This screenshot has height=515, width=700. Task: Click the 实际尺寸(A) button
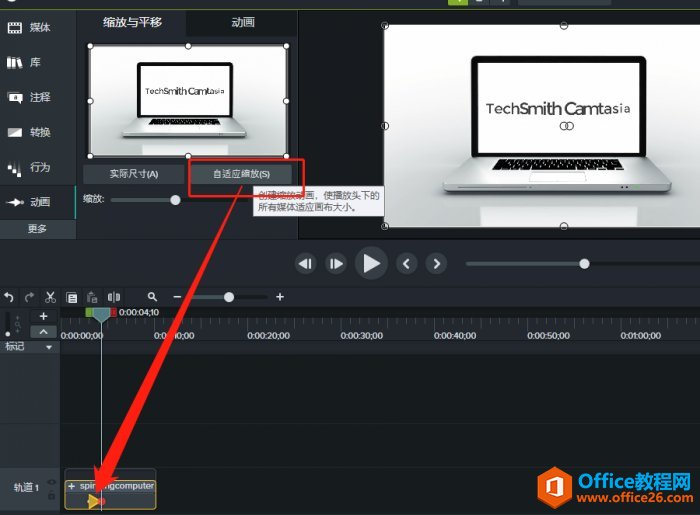(x=134, y=174)
